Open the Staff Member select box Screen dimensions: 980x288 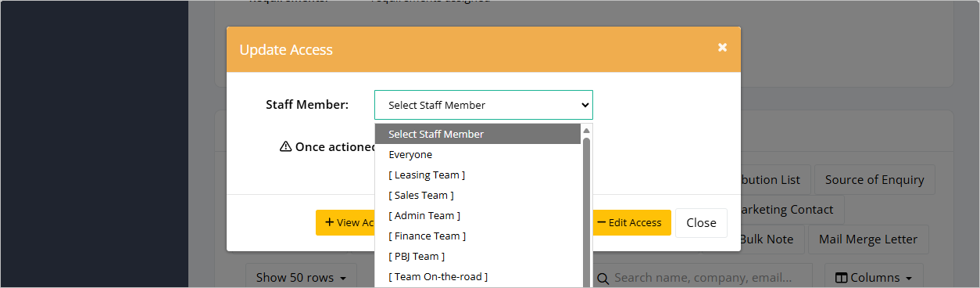(484, 105)
